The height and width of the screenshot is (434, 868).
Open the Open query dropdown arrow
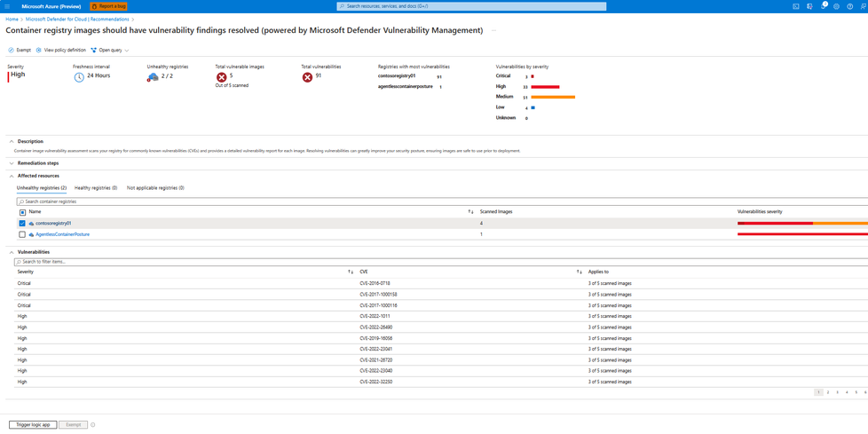[x=127, y=51]
